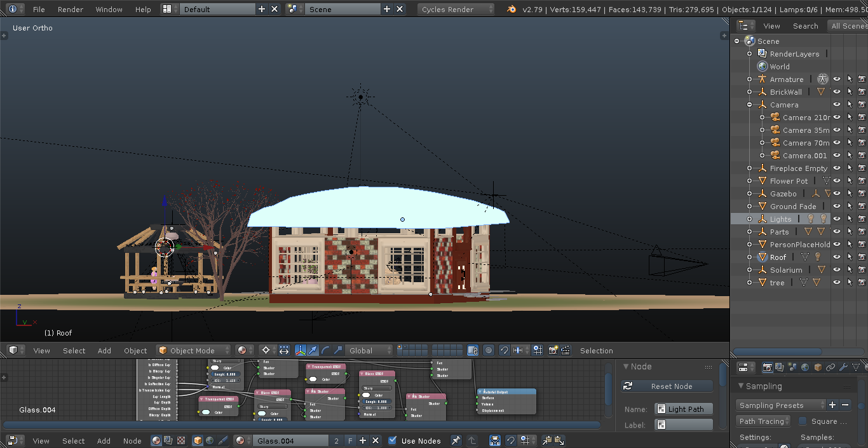Open the Cycles Render engine dropdown
The image size is (868, 448).
pos(456,10)
